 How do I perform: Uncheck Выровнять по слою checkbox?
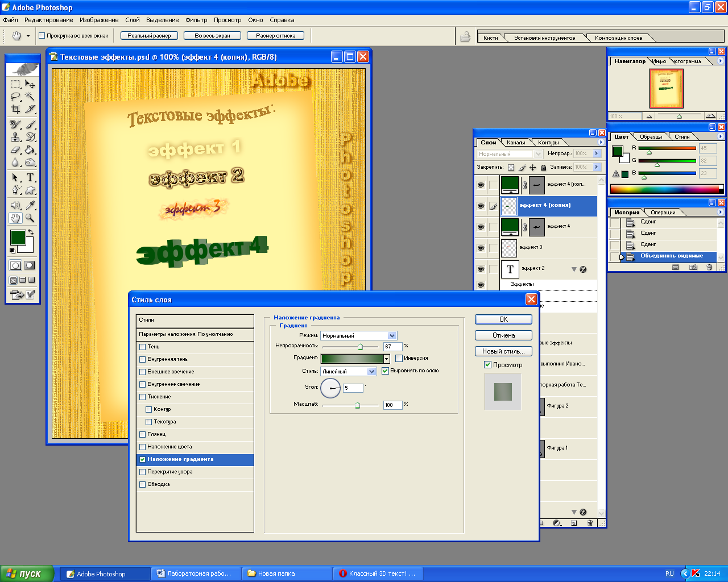pos(385,371)
